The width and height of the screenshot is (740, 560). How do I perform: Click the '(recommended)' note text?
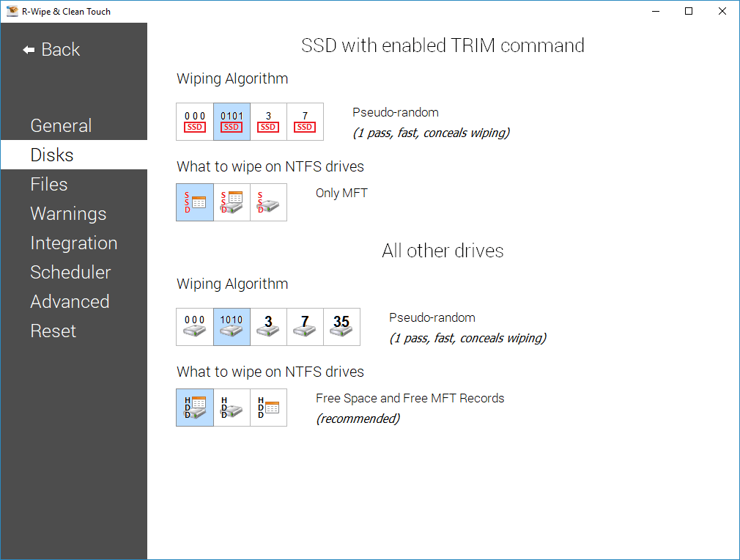(358, 419)
